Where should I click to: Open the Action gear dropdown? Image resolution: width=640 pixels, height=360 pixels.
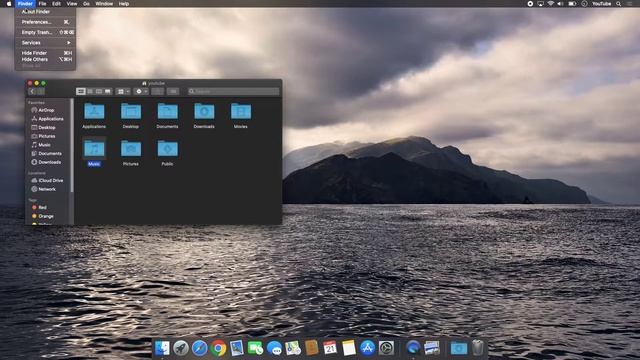click(141, 91)
